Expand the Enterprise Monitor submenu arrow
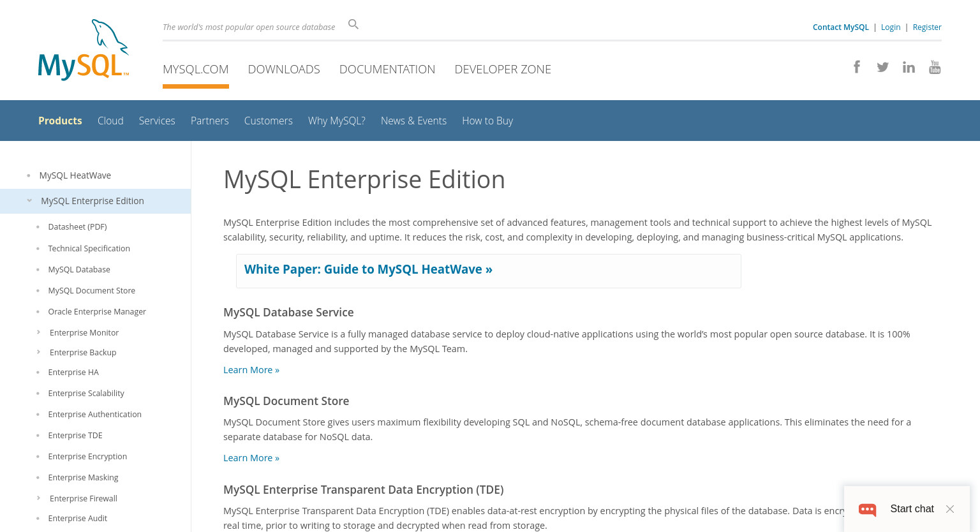Image resolution: width=980 pixels, height=532 pixels. (38, 332)
